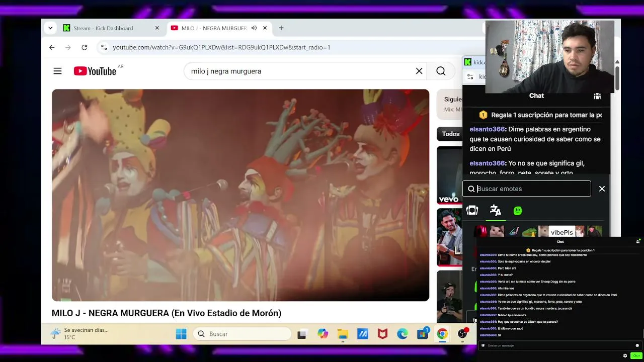Select the green face emoji tab
This screenshot has height=362, width=644.
click(518, 211)
